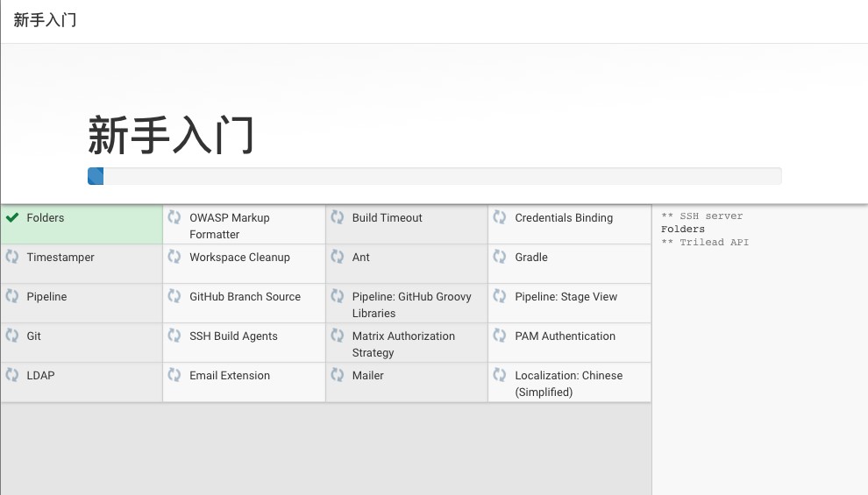
Task: Click the loading icon beside Pipeline
Action: (x=12, y=296)
